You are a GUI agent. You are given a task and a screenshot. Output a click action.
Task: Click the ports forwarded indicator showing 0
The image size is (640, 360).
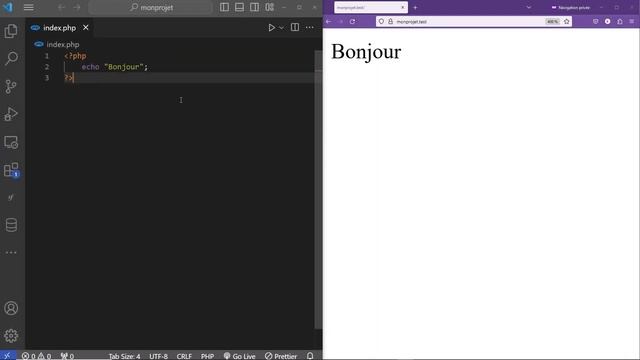[67, 356]
